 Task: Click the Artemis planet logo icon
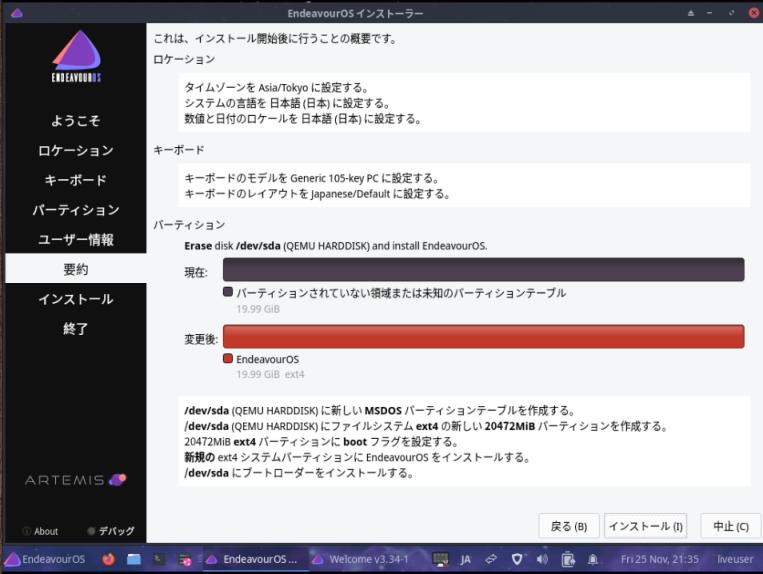117,480
